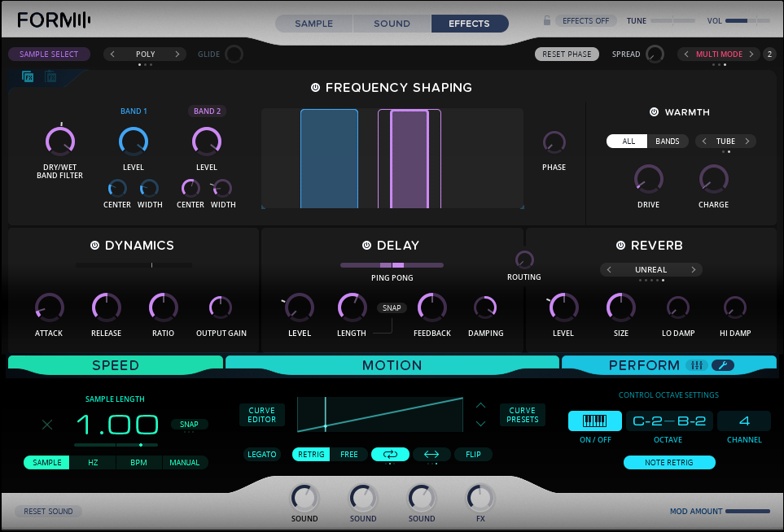Image resolution: width=784 pixels, height=532 pixels.
Task: Click the previous arrow beside Unreal reverb
Action: [x=608, y=269]
